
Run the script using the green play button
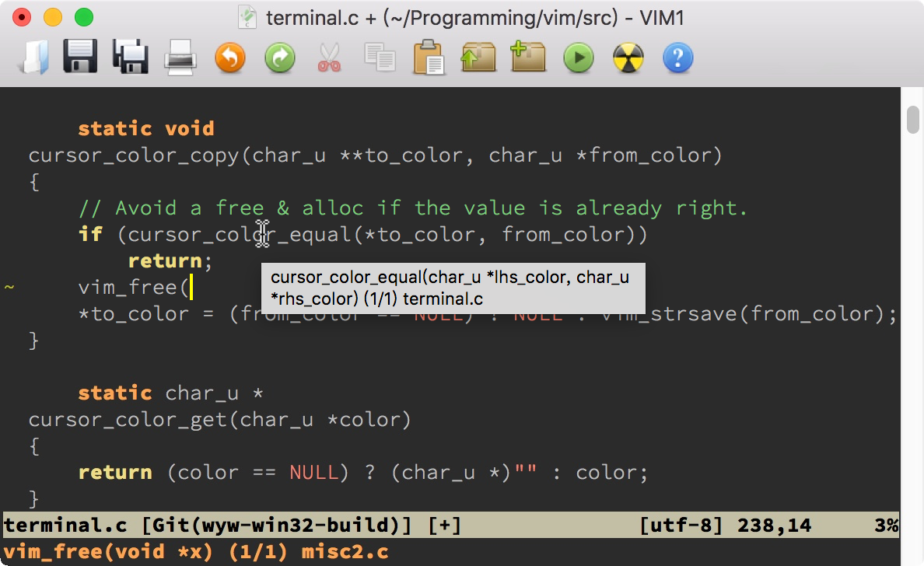pyautogui.click(x=578, y=58)
